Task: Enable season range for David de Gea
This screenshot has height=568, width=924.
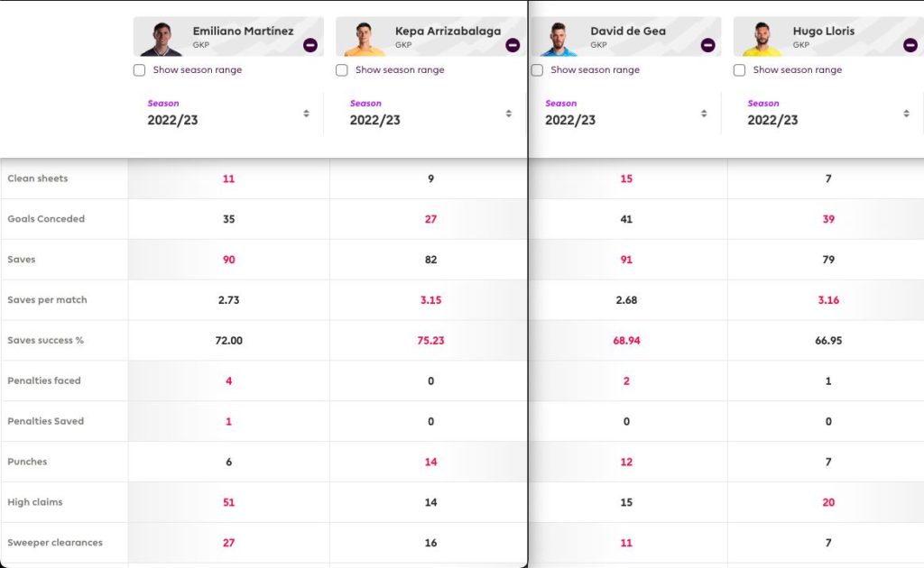Action: tap(537, 70)
